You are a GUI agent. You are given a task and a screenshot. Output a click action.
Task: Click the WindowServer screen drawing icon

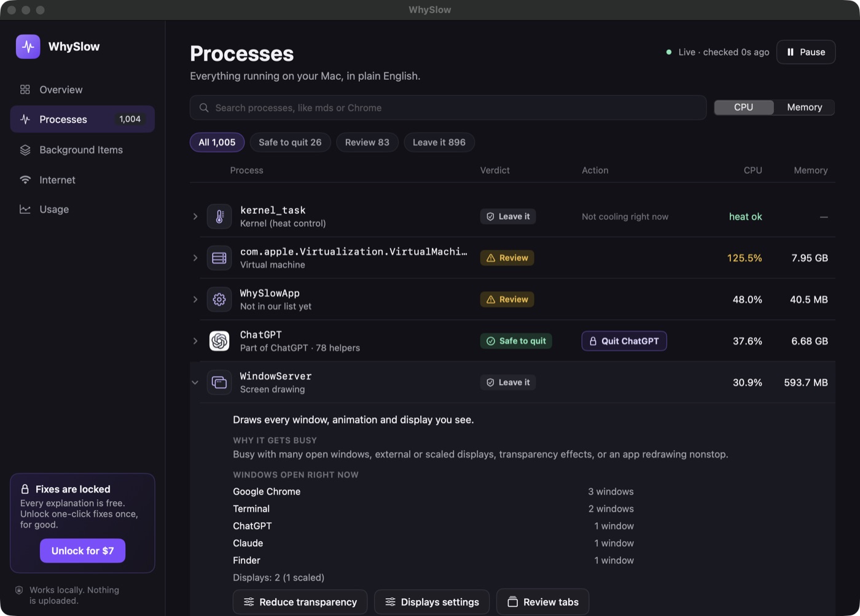point(219,382)
